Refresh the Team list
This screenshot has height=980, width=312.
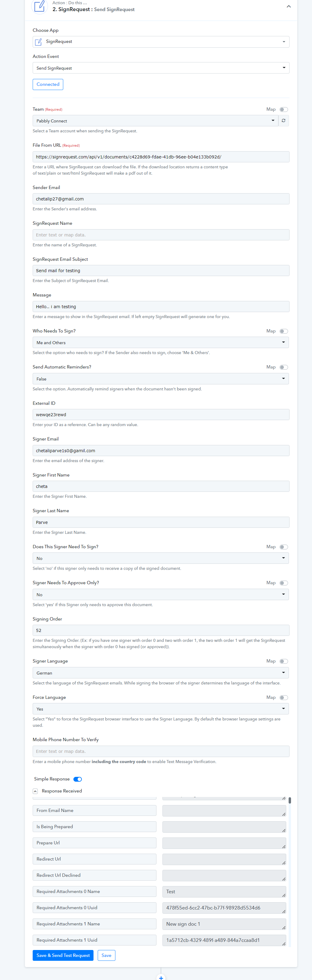[284, 121]
